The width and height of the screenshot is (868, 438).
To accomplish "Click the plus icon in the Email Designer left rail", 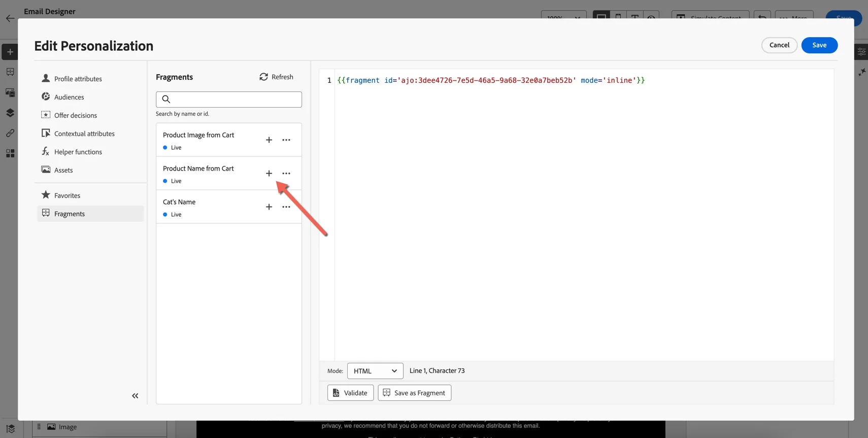I will point(10,52).
